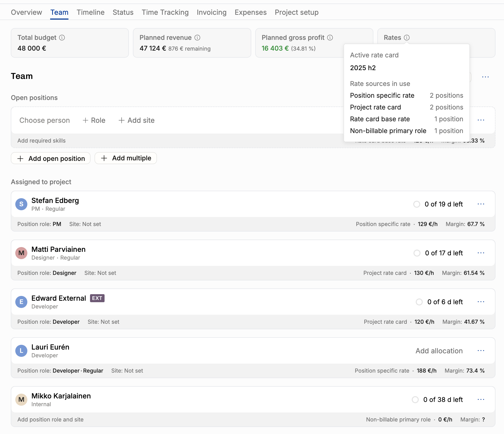
Task: Open Mikko Karjalainen's three-dot menu
Action: pos(481,399)
